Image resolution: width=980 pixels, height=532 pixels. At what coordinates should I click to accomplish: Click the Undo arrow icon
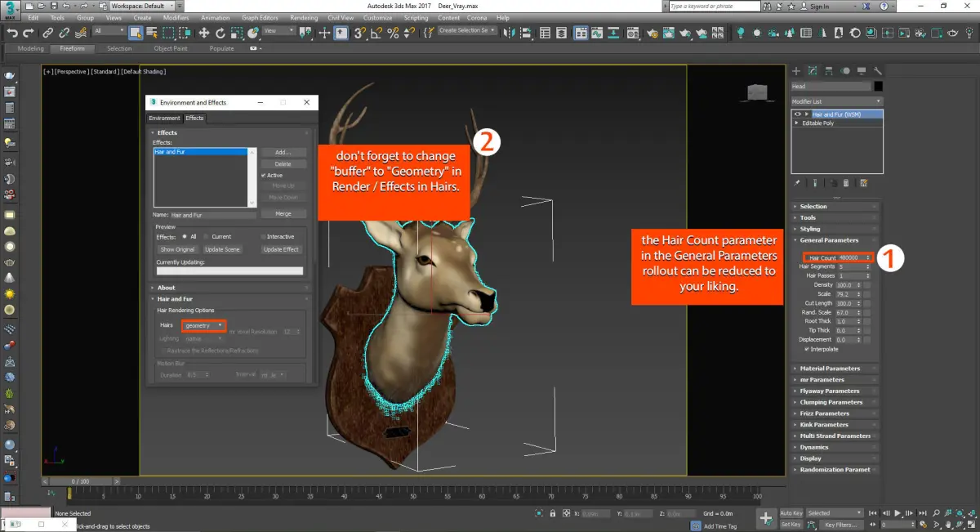[x=12, y=33]
